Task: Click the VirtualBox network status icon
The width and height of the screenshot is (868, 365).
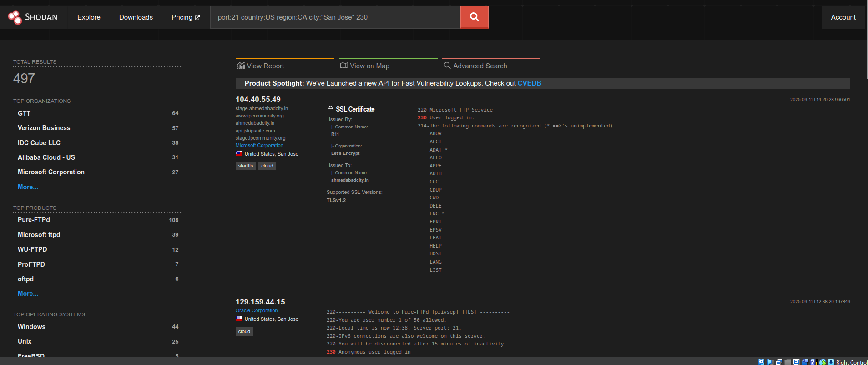Action: tap(779, 362)
